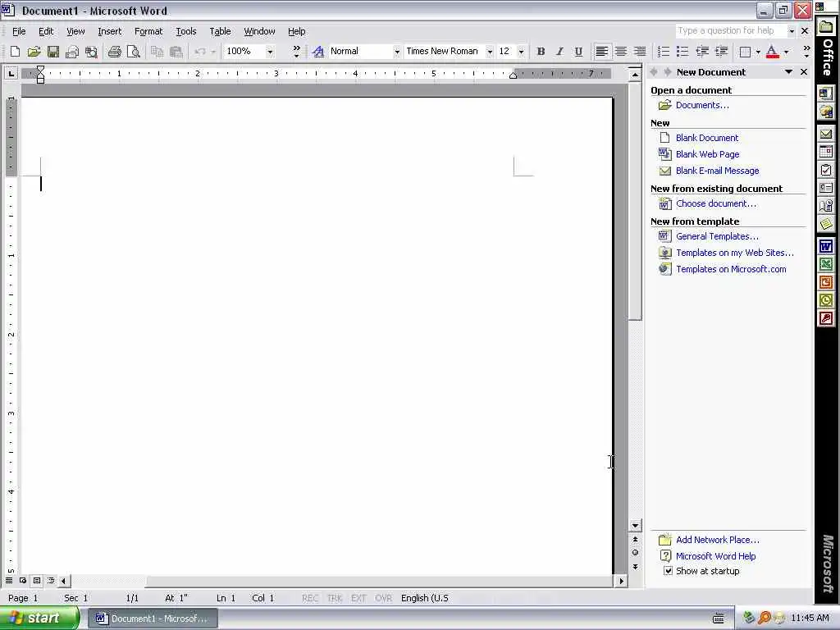Close the New Document task pane
This screenshot has width=840, height=630.
pyautogui.click(x=804, y=72)
